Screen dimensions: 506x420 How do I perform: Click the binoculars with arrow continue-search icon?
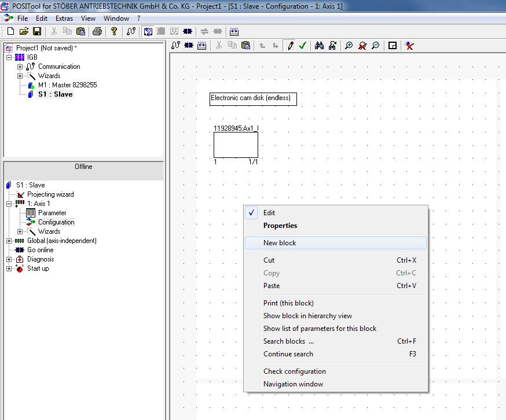[x=332, y=46]
